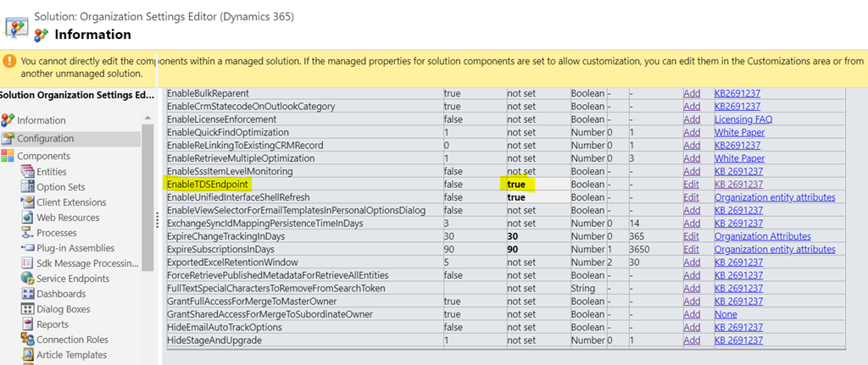
Task: Click the Dashboards icon
Action: (x=28, y=294)
